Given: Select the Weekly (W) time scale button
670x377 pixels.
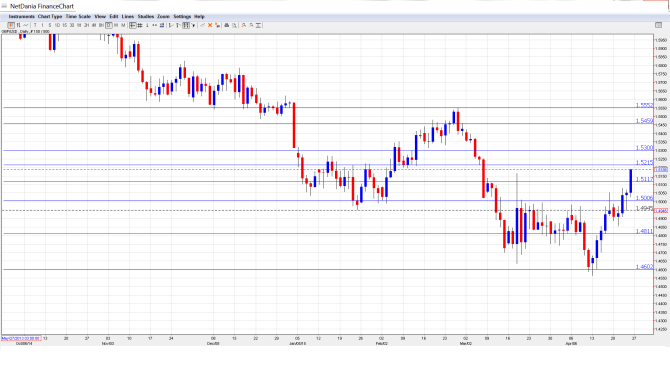Looking at the screenshot, I should (116, 26).
